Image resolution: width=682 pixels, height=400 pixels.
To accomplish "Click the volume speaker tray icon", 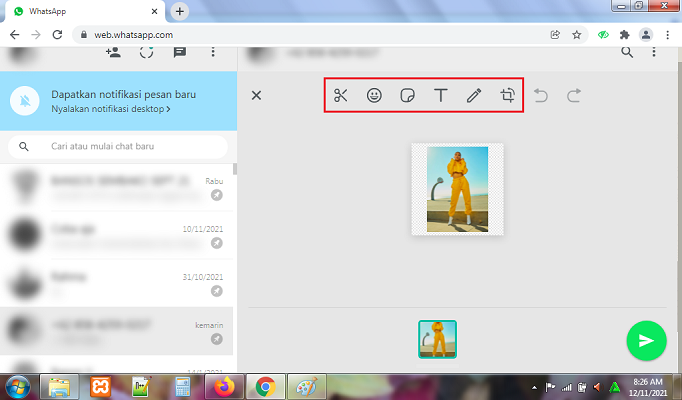I will [598, 387].
